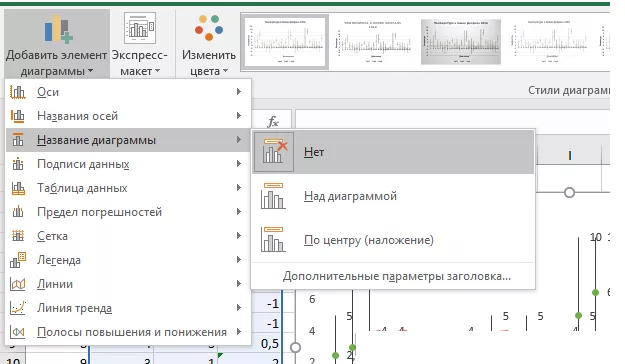
Task: Click the Изменить цвета colored dots icon
Action: coord(209,28)
